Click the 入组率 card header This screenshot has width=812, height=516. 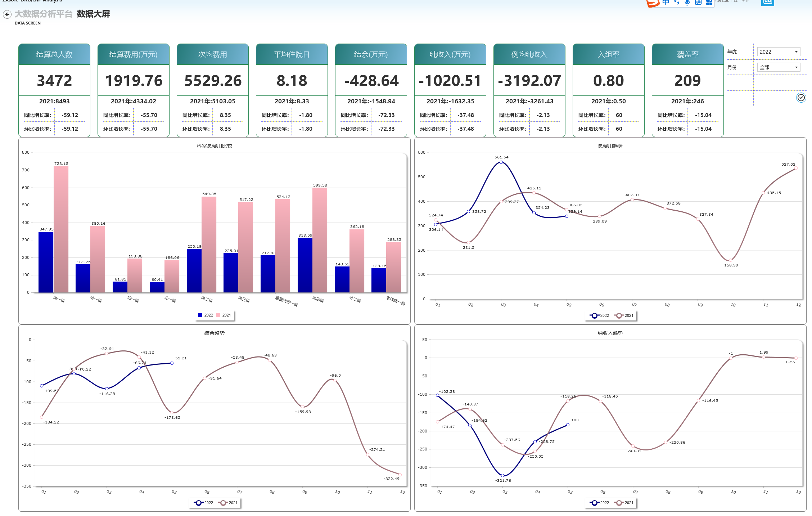click(x=609, y=54)
